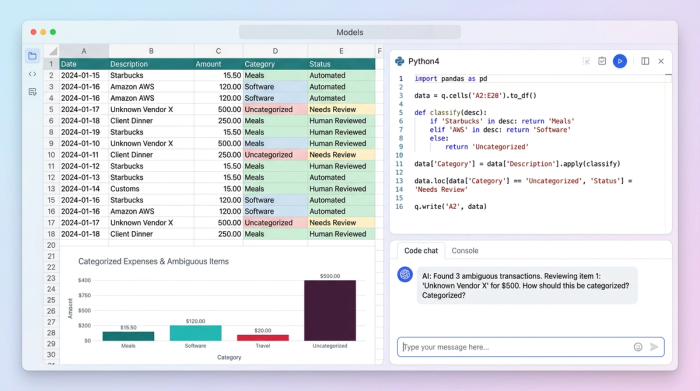The width and height of the screenshot is (700, 391).
Task: Select row header 12
Action: [51, 177]
